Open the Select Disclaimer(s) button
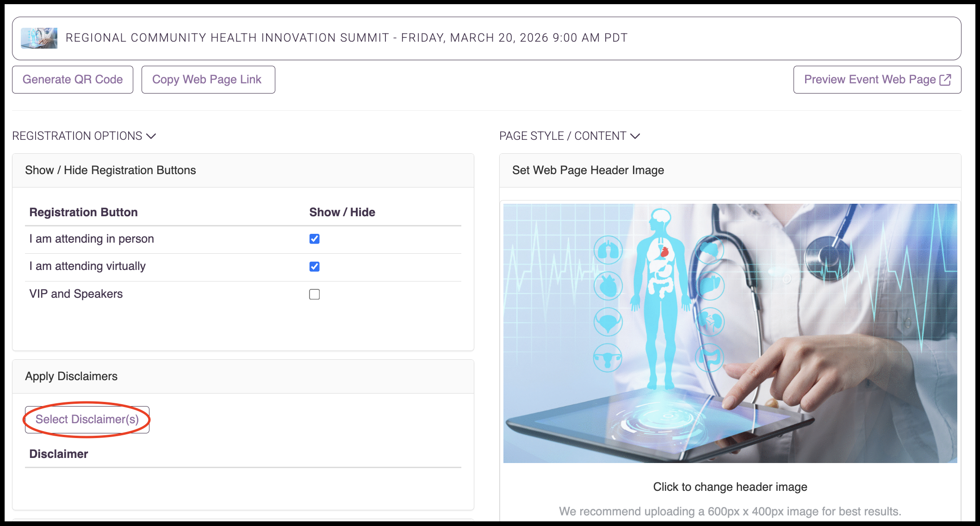Viewport: 980px width, 526px height. tap(87, 420)
